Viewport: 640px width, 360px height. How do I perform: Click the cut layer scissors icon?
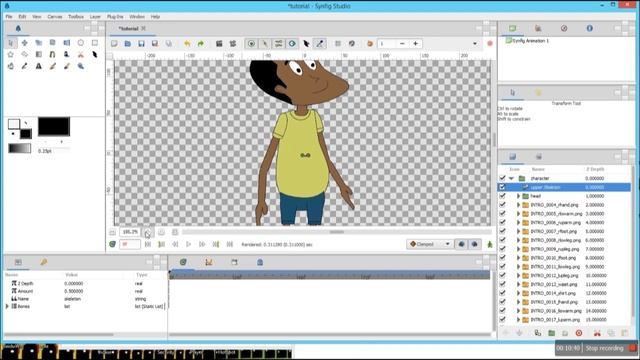pyautogui.click(x=597, y=333)
